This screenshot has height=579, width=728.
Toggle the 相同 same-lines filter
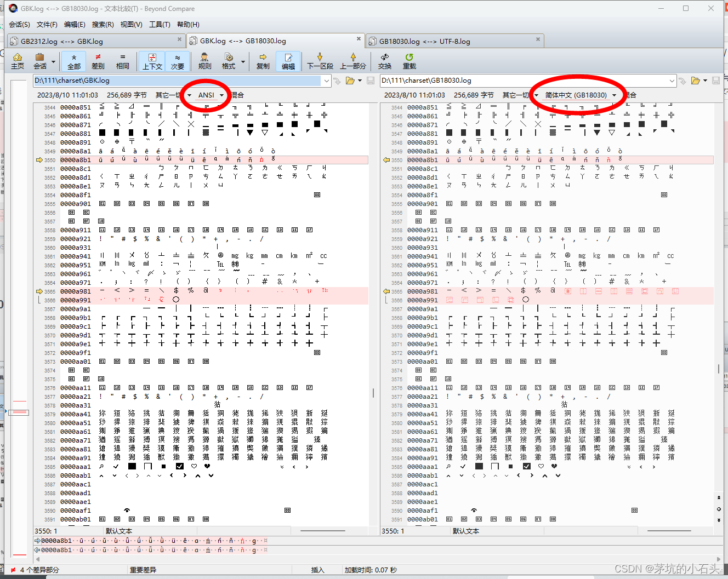point(123,61)
